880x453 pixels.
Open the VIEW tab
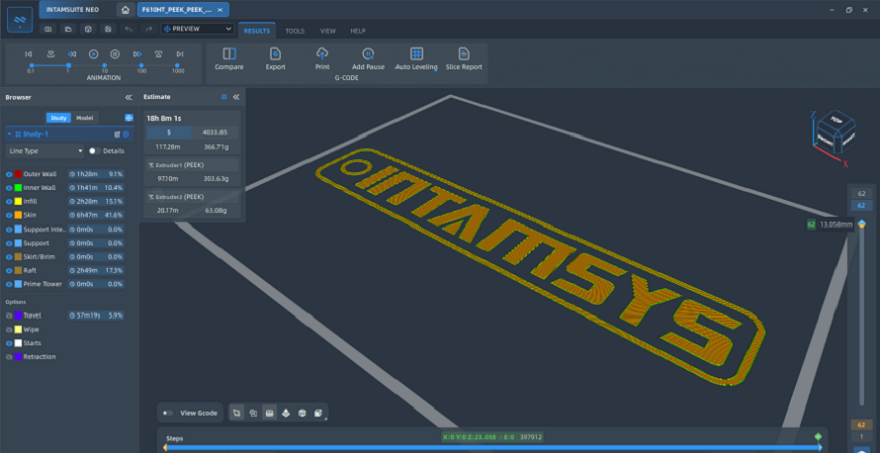(x=328, y=31)
